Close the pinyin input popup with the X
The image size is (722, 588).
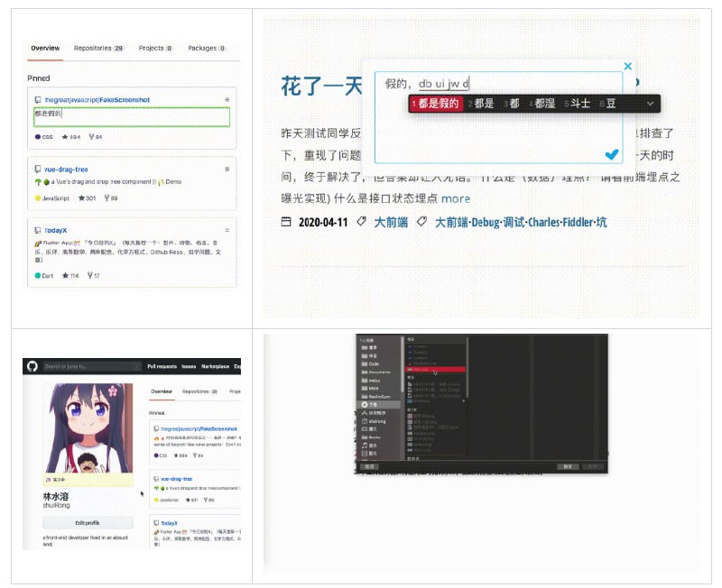(627, 65)
